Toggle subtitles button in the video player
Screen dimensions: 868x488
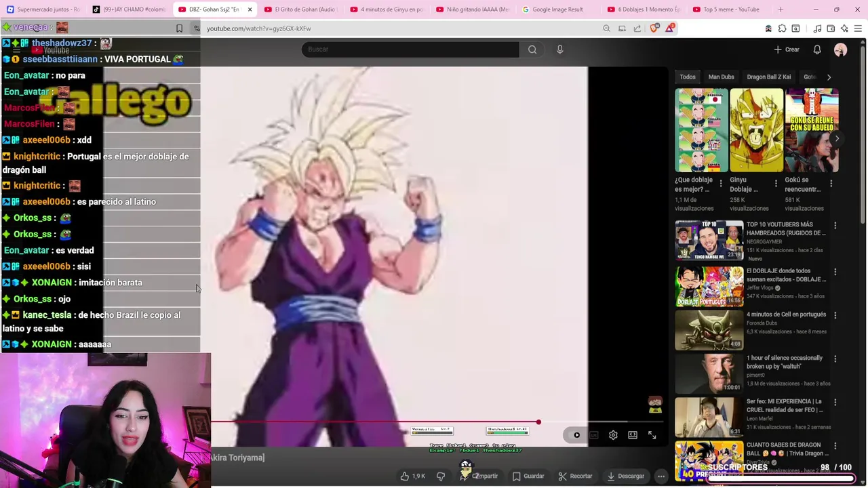point(594,435)
